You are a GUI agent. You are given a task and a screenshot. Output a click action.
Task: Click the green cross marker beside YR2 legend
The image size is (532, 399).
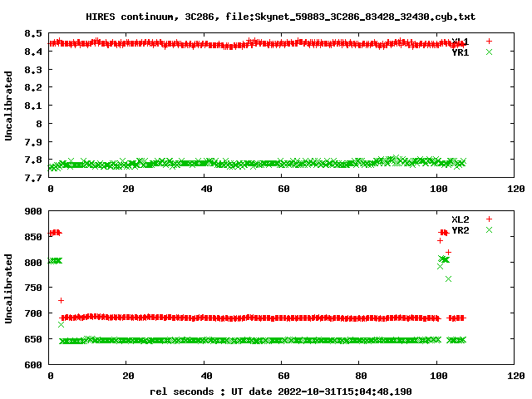489,230
